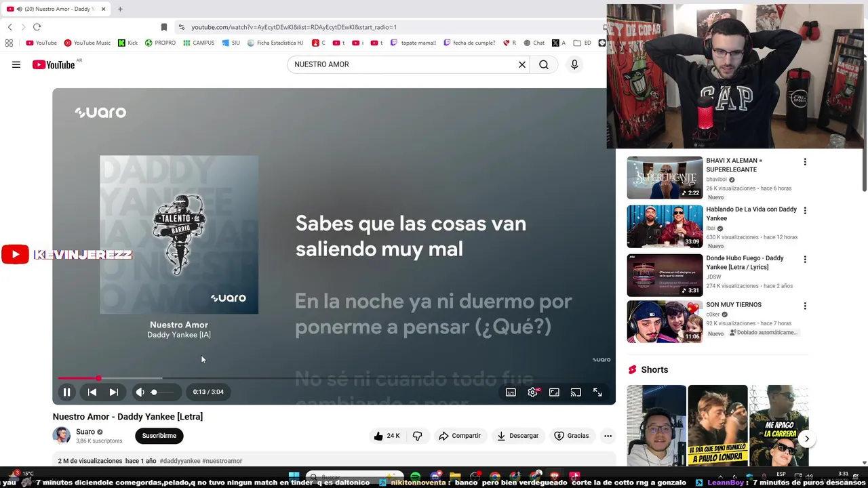Open the #daddyyankee hashtag
This screenshot has height=488, width=868.
click(180, 461)
